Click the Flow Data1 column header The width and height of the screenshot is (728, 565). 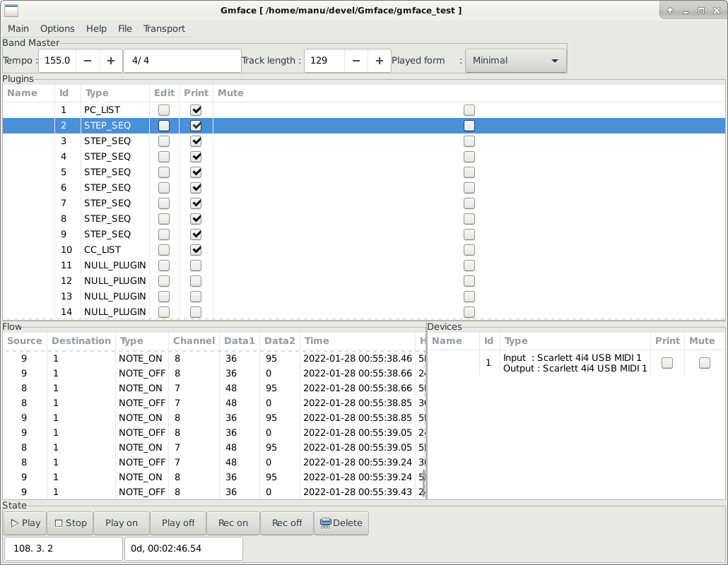240,341
